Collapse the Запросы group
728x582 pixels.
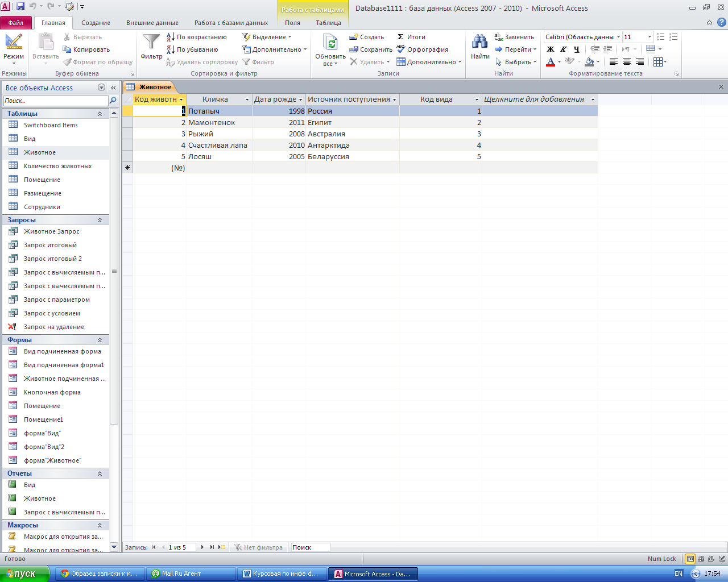click(x=100, y=220)
